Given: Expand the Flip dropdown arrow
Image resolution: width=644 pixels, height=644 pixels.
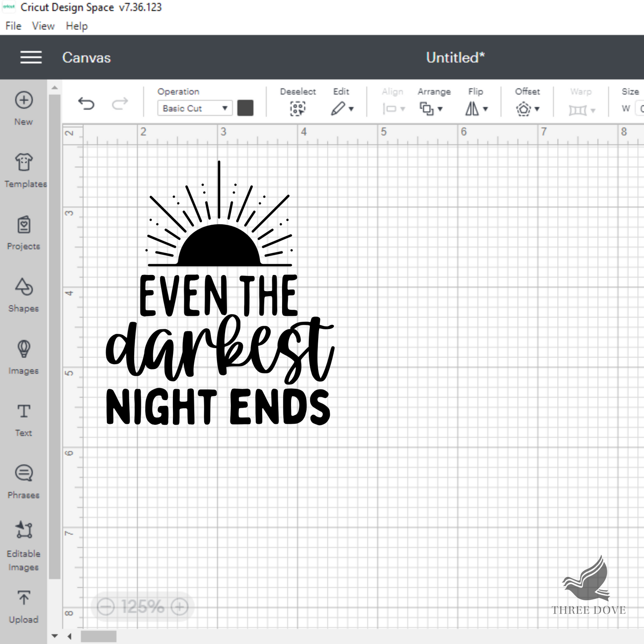Looking at the screenshot, I should 485,109.
